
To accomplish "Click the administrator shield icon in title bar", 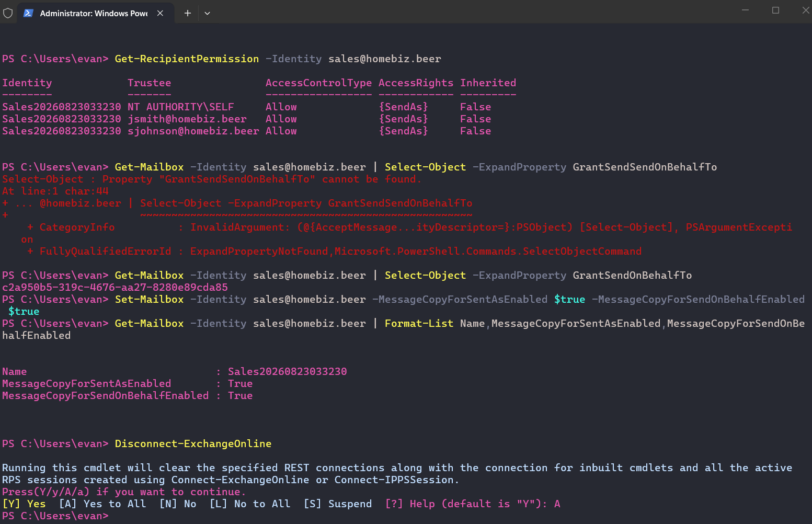I will [x=8, y=13].
